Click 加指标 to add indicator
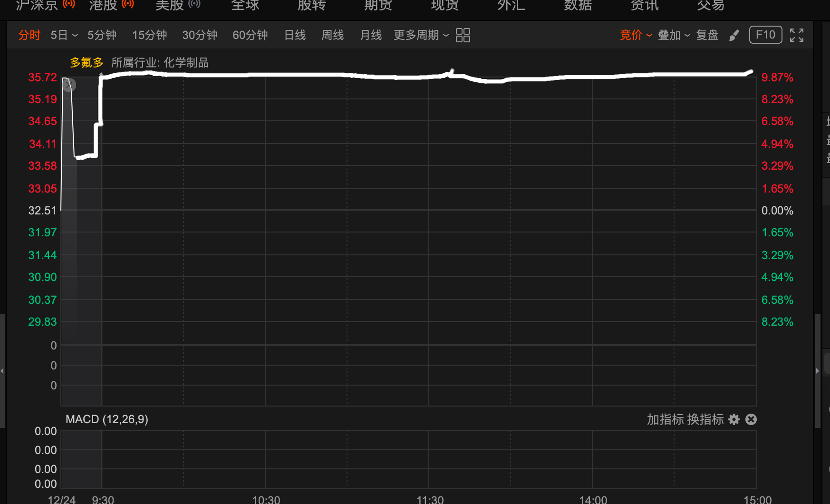 tap(665, 419)
